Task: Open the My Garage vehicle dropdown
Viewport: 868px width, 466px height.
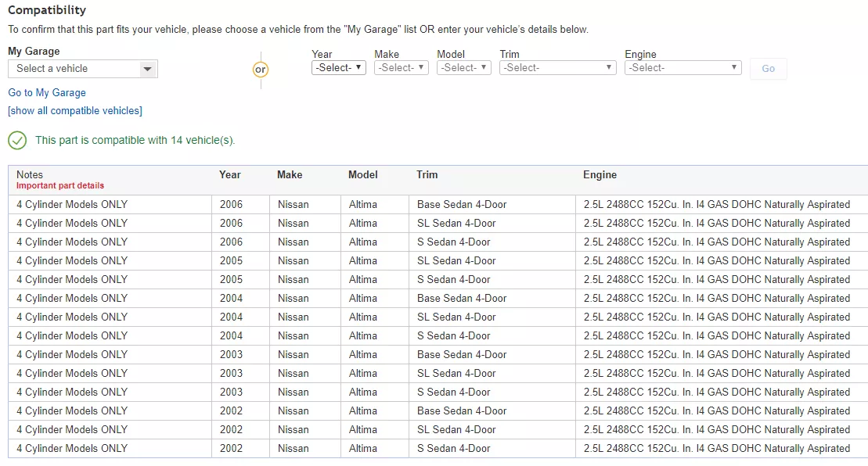Action: [x=82, y=69]
